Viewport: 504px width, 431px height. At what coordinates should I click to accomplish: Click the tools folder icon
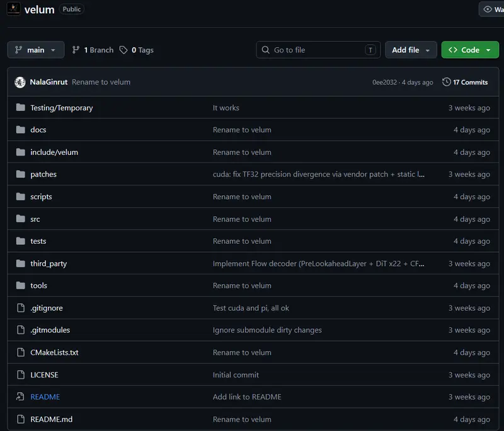[x=21, y=285]
